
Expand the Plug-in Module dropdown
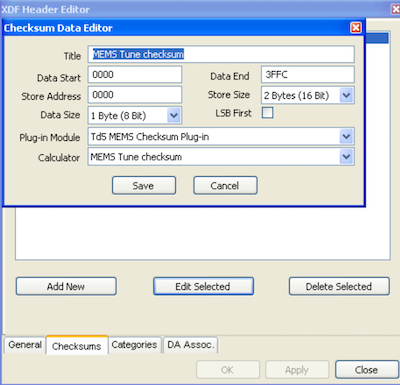coord(347,136)
